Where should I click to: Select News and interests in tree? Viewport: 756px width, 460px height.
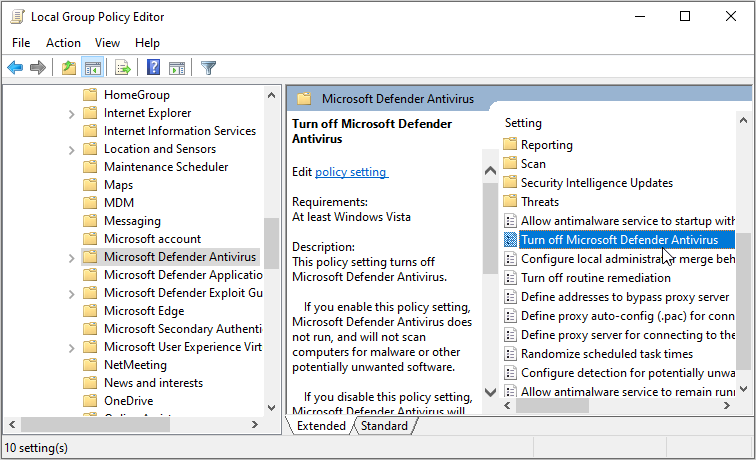153,383
